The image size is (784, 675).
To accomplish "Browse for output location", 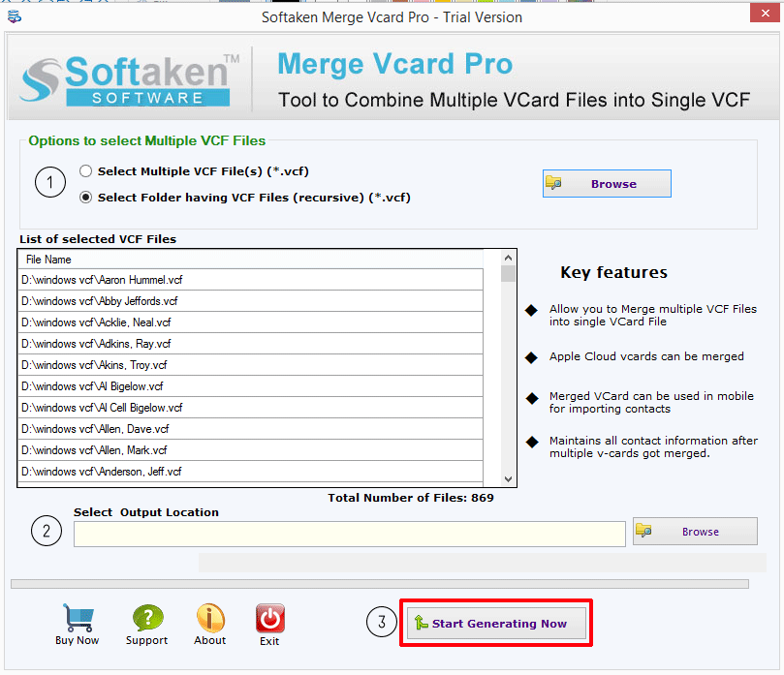I will tap(695, 531).
